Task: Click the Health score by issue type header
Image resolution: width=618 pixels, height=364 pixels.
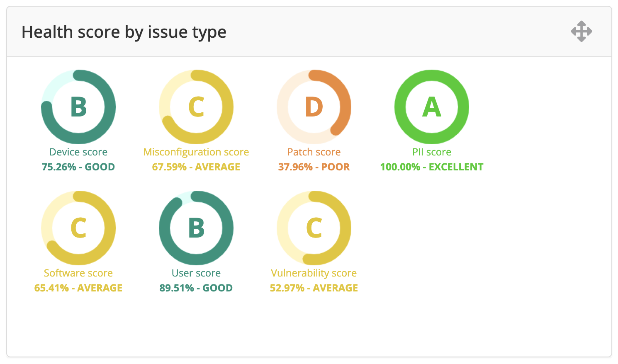Action: [x=124, y=32]
